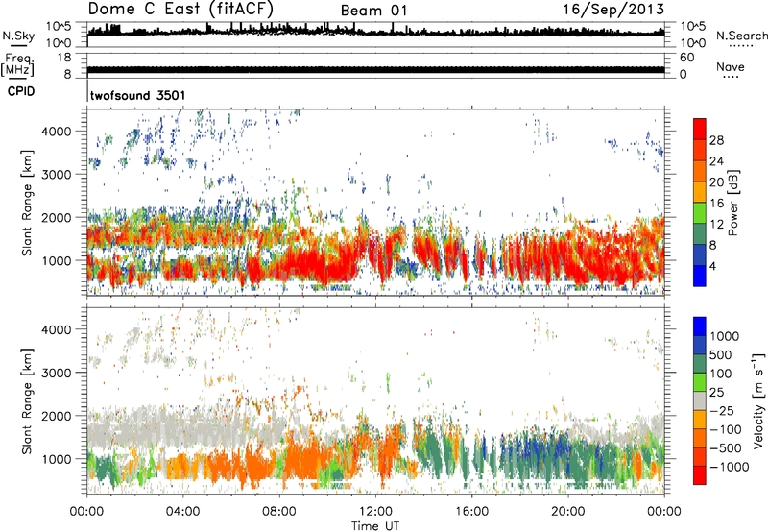Click the 'N.Sky' legend label
Screen dimensions: 768x532
coord(18,36)
